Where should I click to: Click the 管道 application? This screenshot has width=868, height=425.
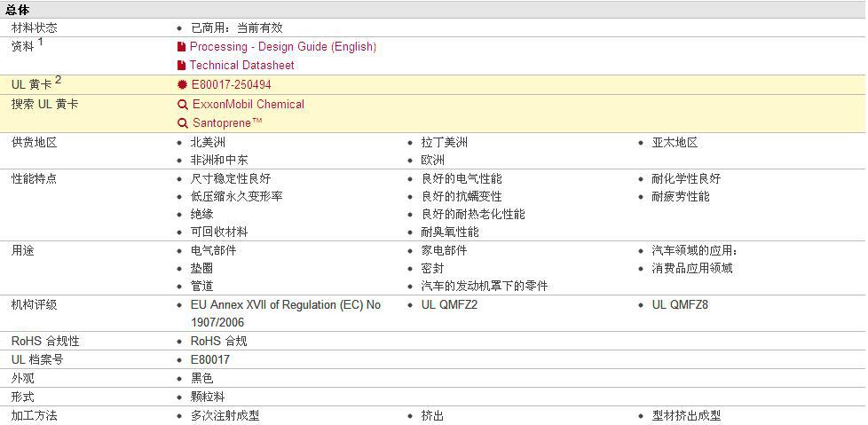[x=202, y=286]
